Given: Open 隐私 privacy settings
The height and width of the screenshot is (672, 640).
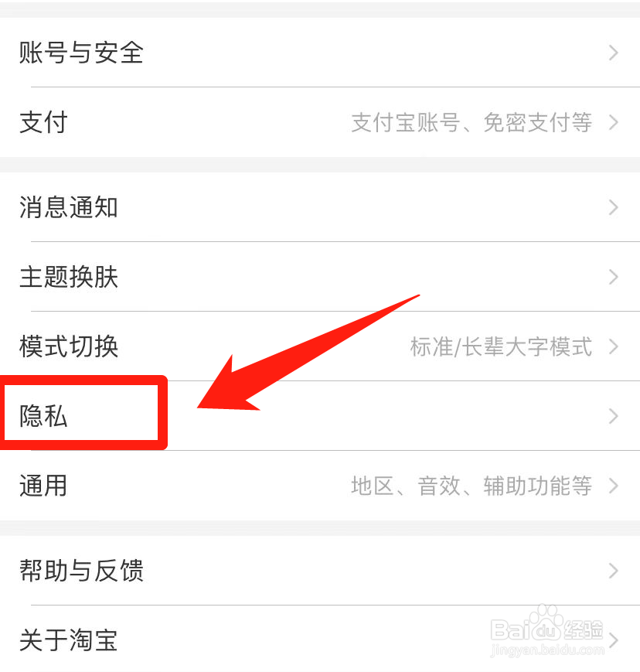Looking at the screenshot, I should click(x=320, y=416).
